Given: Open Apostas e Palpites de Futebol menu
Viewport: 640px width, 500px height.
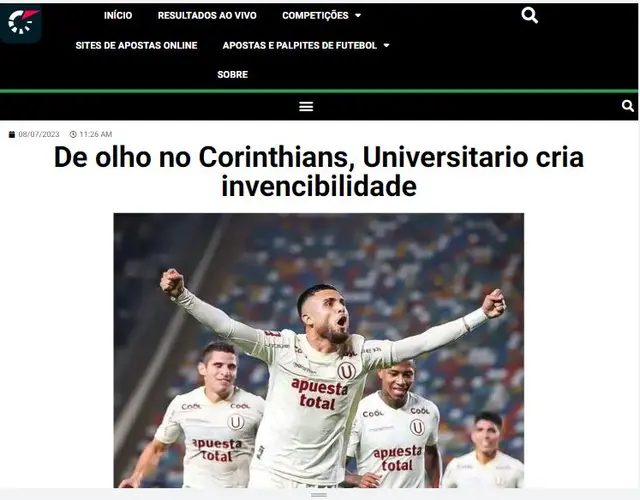Looking at the screenshot, I should point(300,45).
